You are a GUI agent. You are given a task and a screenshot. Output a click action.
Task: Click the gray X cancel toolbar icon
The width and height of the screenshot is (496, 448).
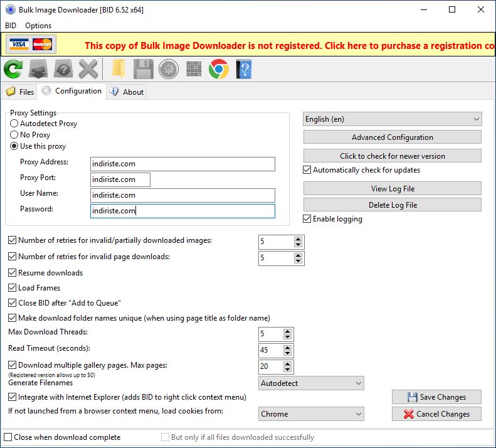coord(88,69)
